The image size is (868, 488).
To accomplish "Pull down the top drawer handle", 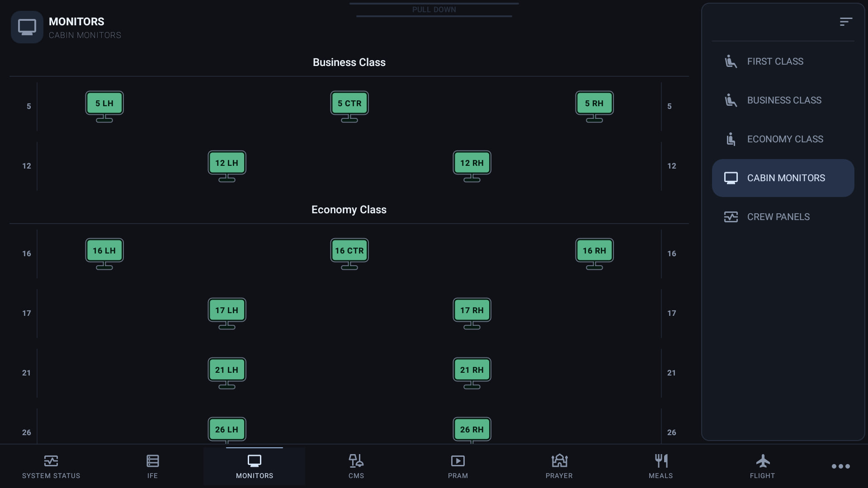I will (434, 9).
